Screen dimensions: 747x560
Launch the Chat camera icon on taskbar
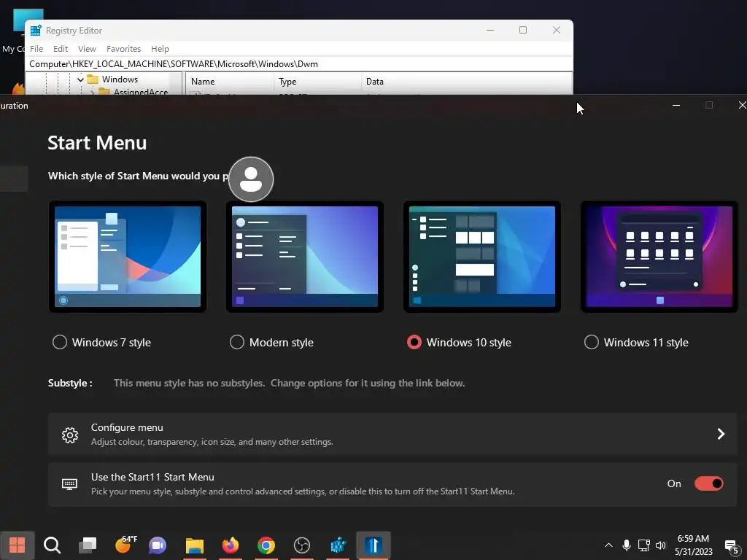[x=158, y=545]
